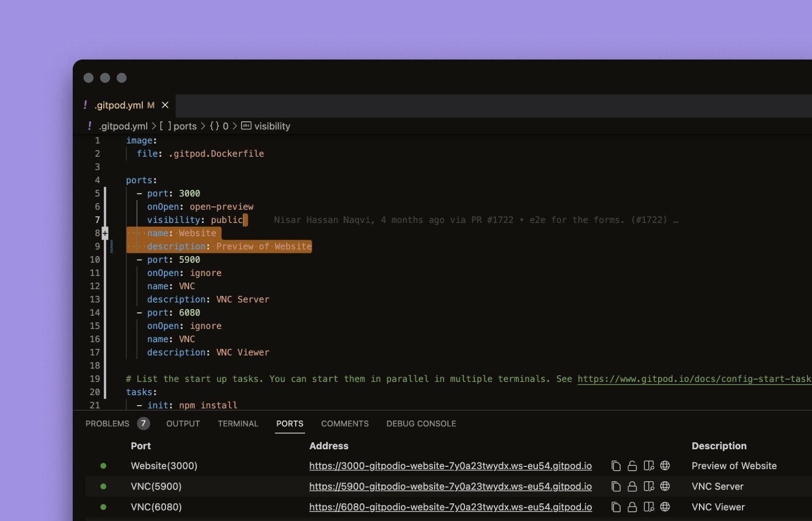812x521 pixels.
Task: Open VNC(6080) port in browser
Action: tap(665, 507)
